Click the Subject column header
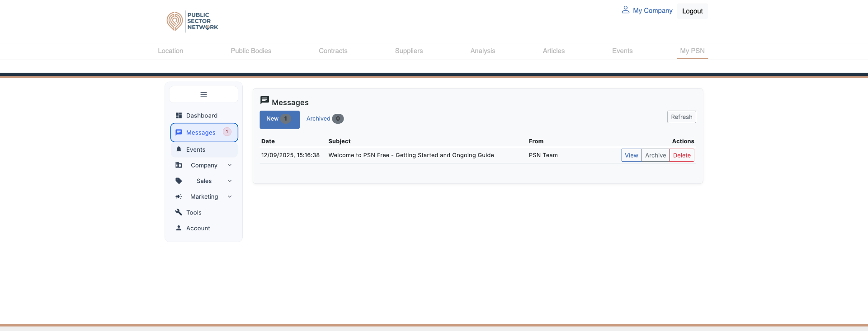 coord(340,141)
